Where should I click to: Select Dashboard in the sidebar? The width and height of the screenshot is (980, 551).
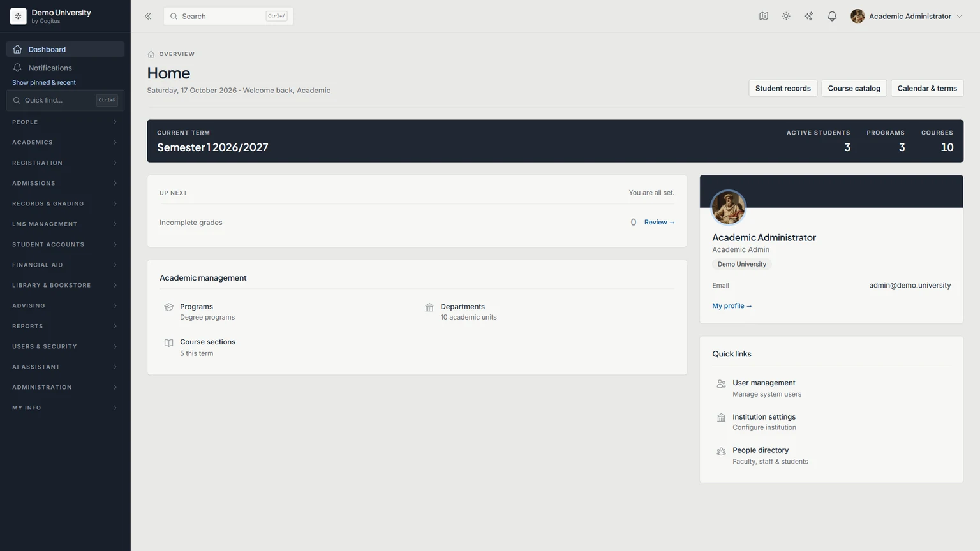click(65, 49)
